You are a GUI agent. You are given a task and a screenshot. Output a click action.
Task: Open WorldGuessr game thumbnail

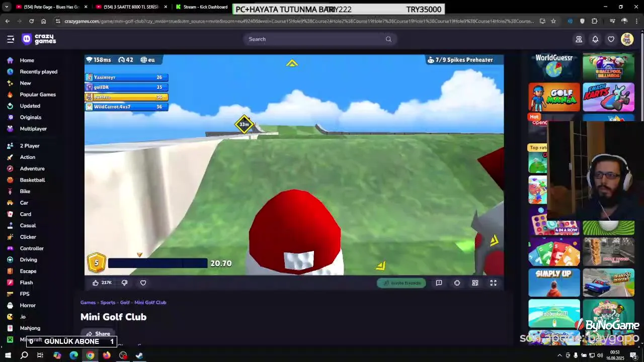coord(554,66)
